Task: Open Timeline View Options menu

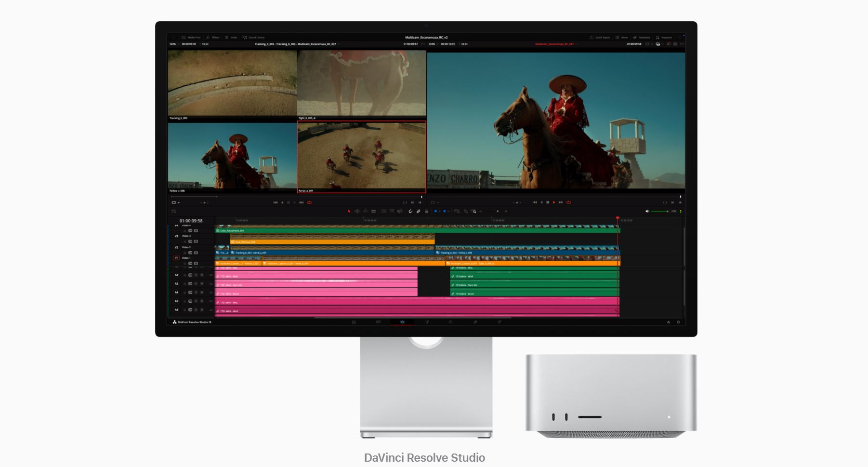Action: tap(174, 211)
